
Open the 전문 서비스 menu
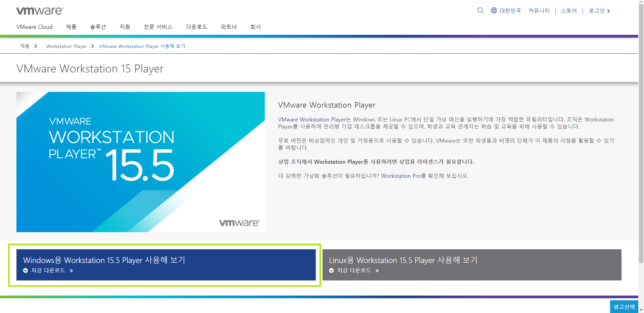pyautogui.click(x=158, y=27)
